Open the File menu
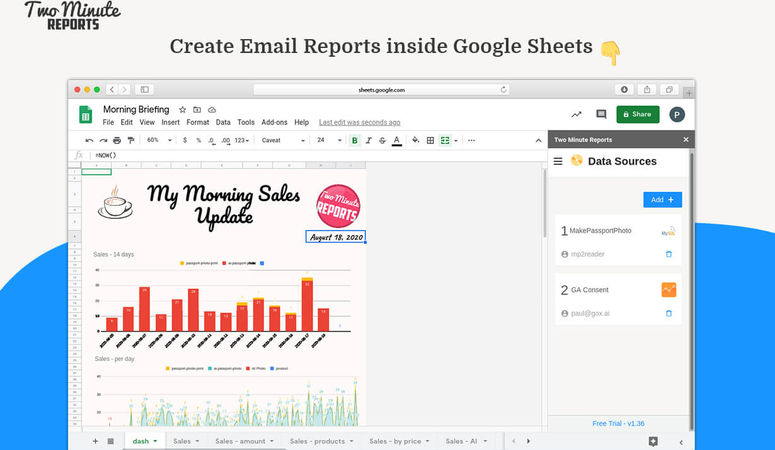This screenshot has height=450, width=775. pyautogui.click(x=108, y=122)
